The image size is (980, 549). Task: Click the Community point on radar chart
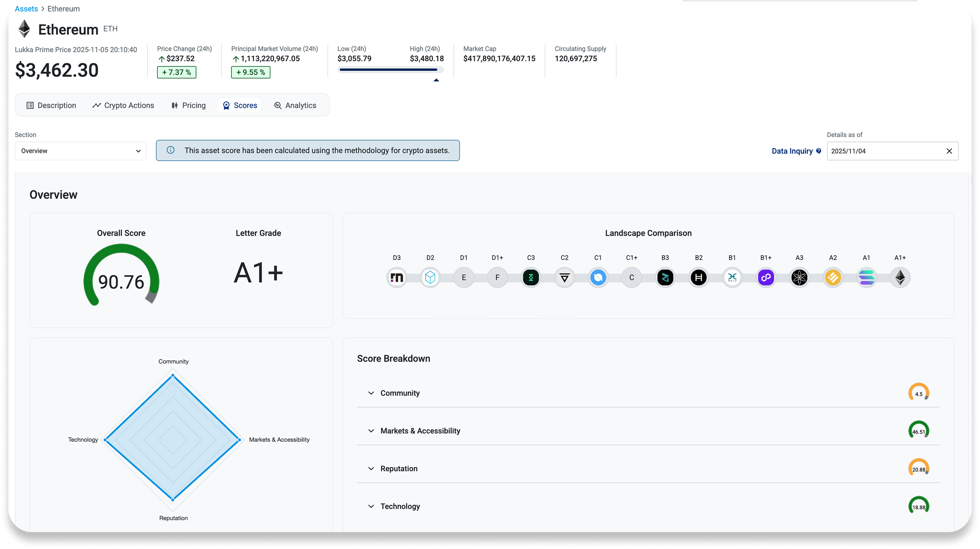coord(173,375)
